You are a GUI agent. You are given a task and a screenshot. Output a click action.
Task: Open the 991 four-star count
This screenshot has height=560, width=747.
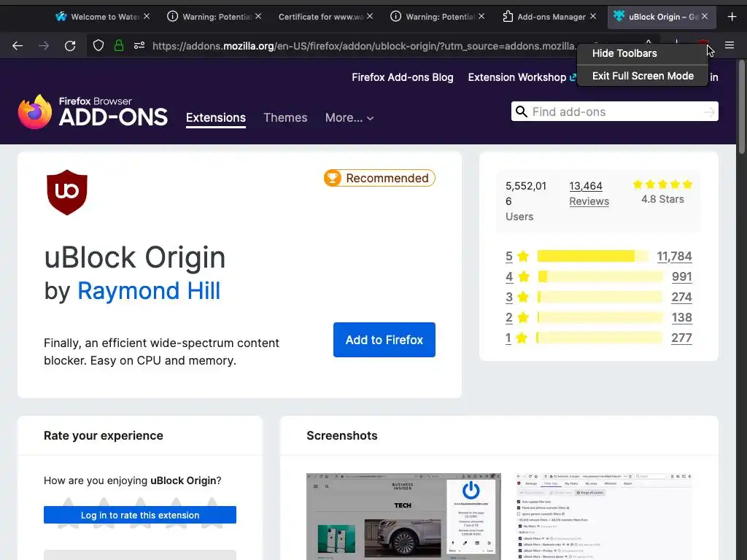(x=682, y=276)
